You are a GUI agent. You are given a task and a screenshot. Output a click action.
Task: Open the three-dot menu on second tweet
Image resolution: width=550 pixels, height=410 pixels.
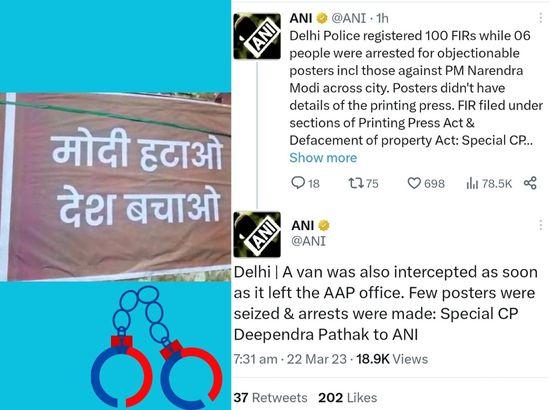pos(541,224)
